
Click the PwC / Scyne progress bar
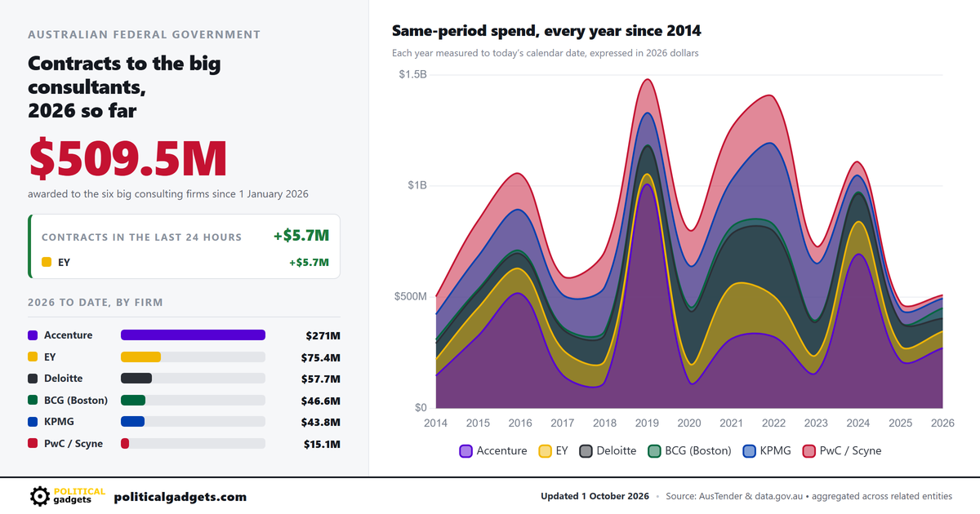click(x=193, y=443)
